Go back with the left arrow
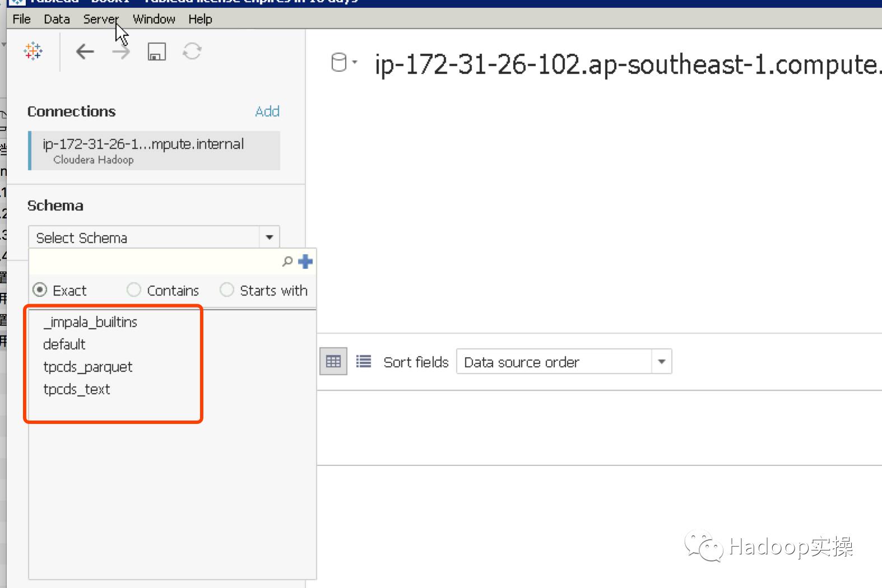This screenshot has height=588, width=882. (85, 52)
